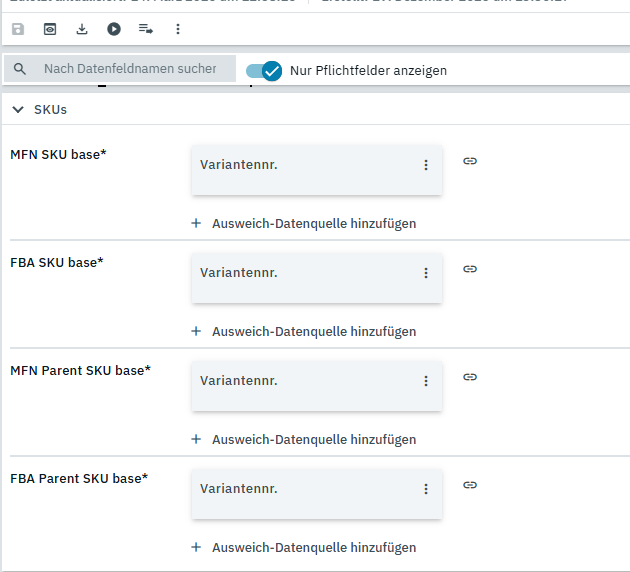Image resolution: width=630 pixels, height=572 pixels.
Task: Click the link icon beside MFN SKU base
Action: [470, 161]
